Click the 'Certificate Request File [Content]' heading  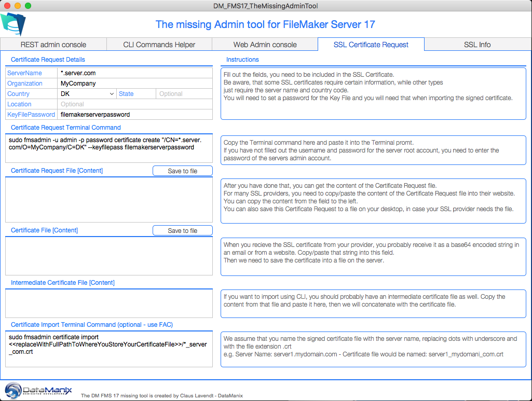point(57,171)
